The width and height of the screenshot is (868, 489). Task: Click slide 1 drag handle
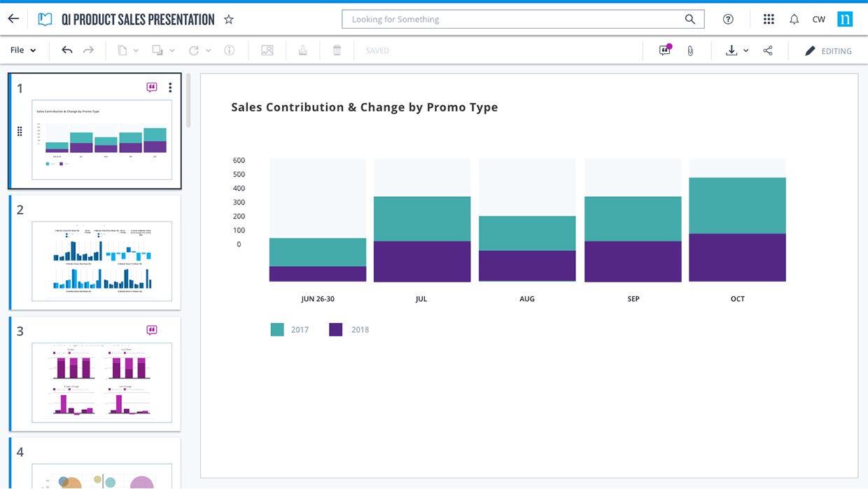point(20,131)
